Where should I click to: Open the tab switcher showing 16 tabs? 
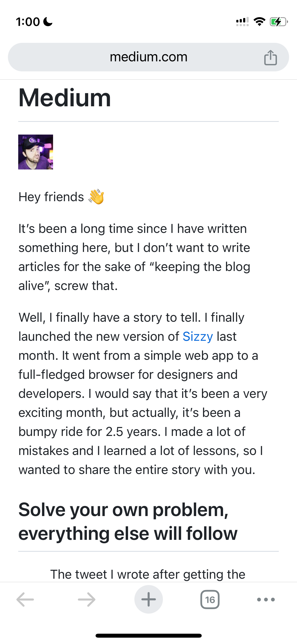tap(210, 599)
